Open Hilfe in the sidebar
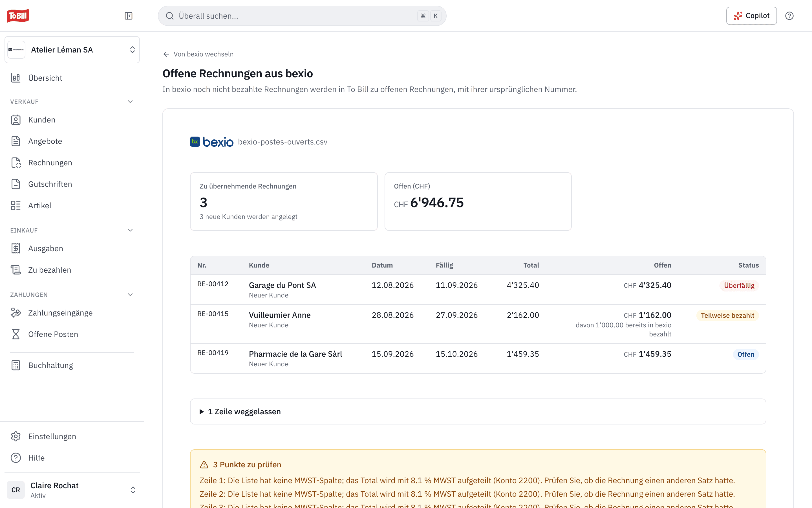 point(72,458)
